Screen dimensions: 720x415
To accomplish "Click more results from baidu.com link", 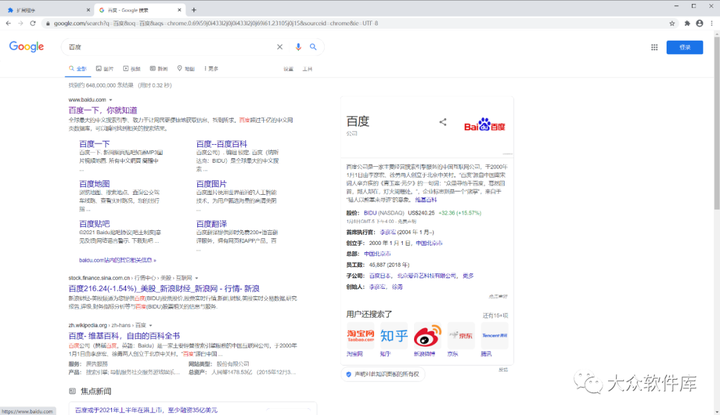I will 118,260.
